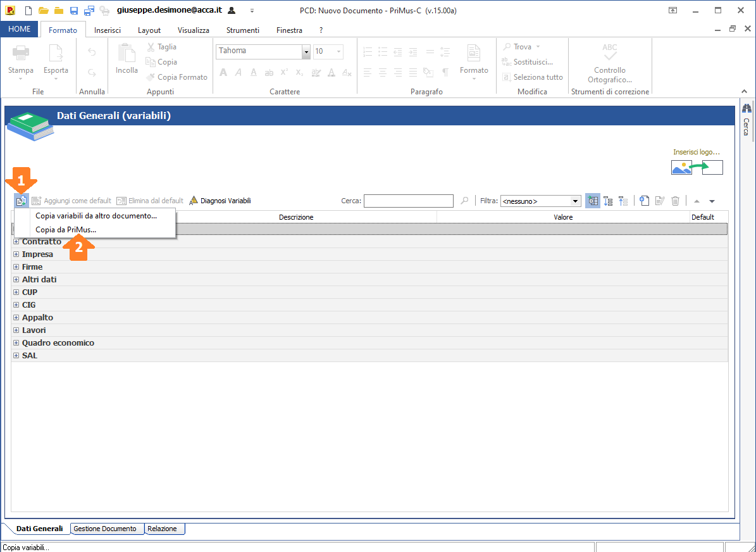Click the open folder icon in title bar

click(x=43, y=11)
